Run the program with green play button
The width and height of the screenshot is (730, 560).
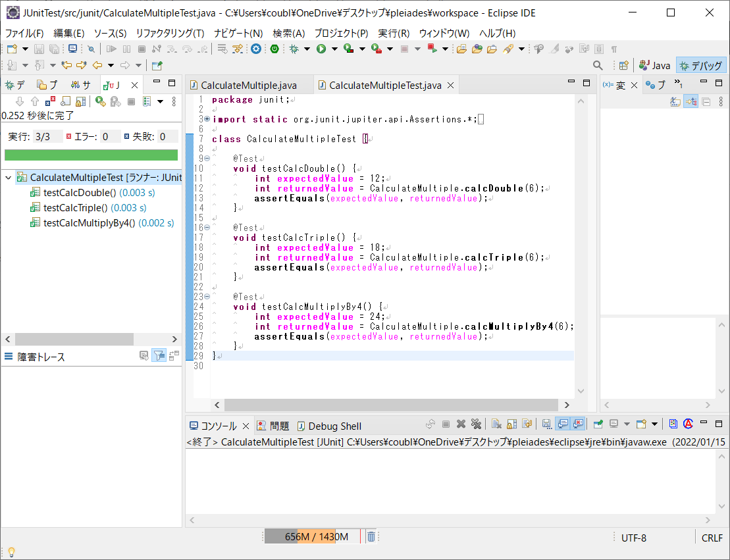[321, 49]
